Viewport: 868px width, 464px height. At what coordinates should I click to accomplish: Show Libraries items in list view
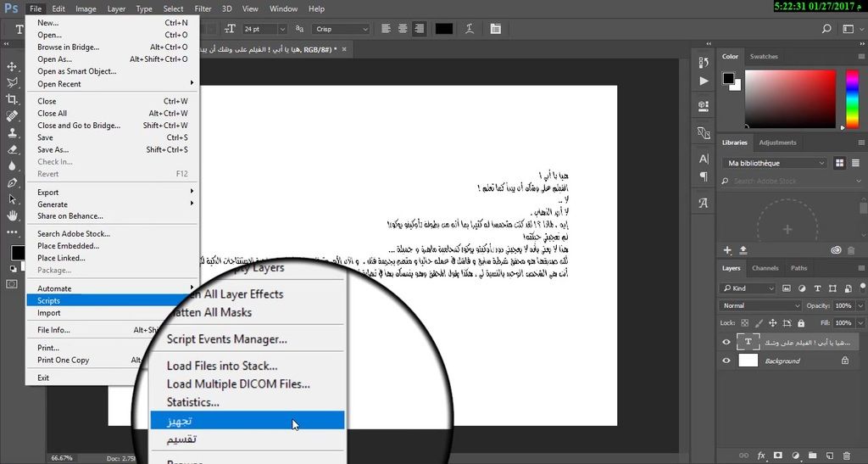(856, 163)
